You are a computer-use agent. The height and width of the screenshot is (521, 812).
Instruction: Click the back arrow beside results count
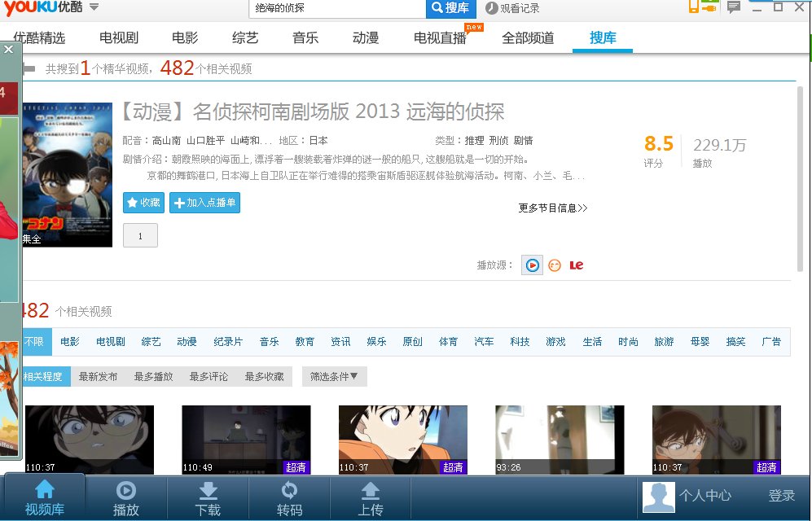29,68
